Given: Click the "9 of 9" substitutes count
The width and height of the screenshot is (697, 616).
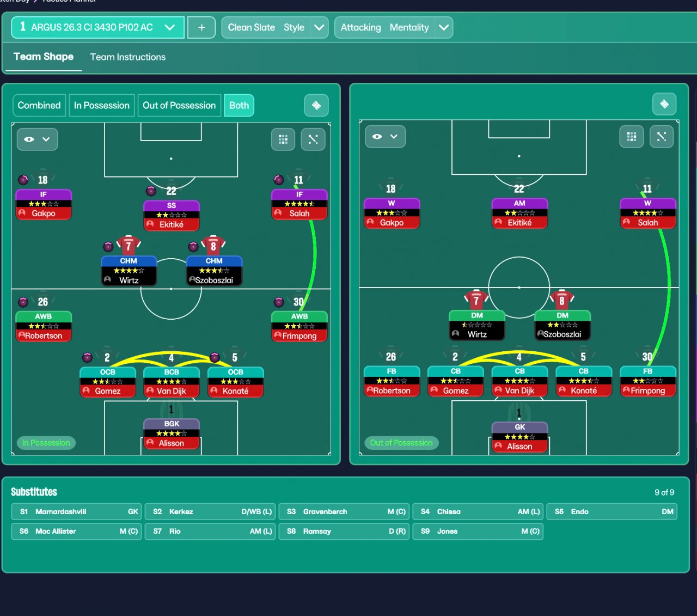Looking at the screenshot, I should point(664,492).
